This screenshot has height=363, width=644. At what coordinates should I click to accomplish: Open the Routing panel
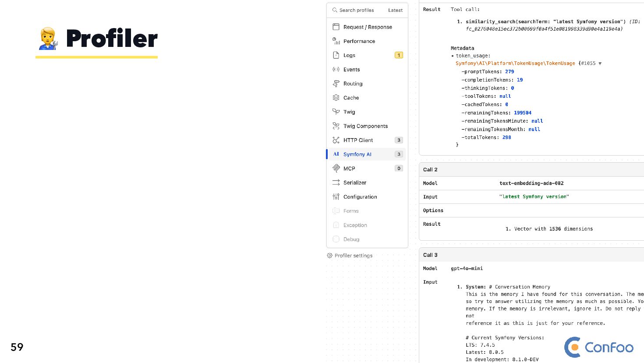(367, 84)
